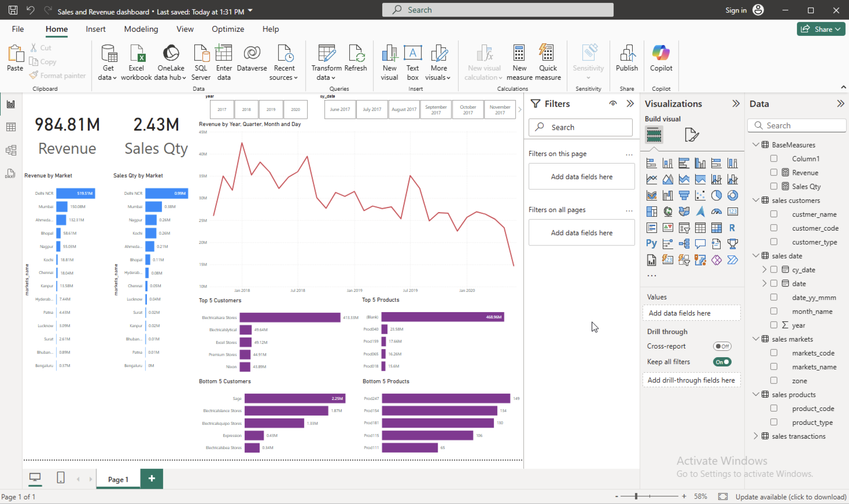Select the gauge visualization icon
Viewport: 849px width, 504px height.
click(716, 212)
